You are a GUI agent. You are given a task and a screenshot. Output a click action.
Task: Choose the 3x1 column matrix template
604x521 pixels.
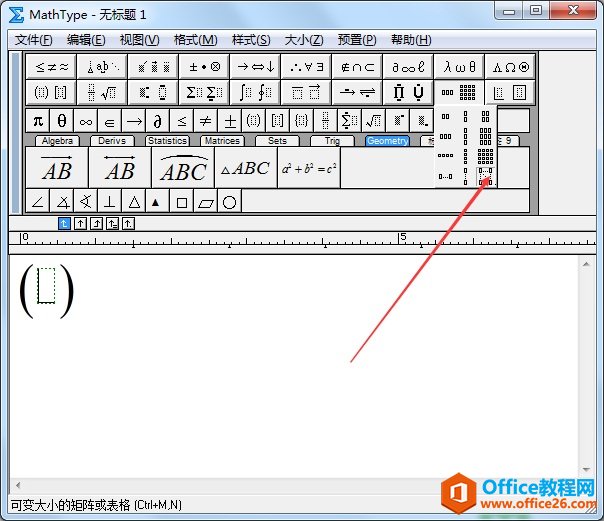465,136
